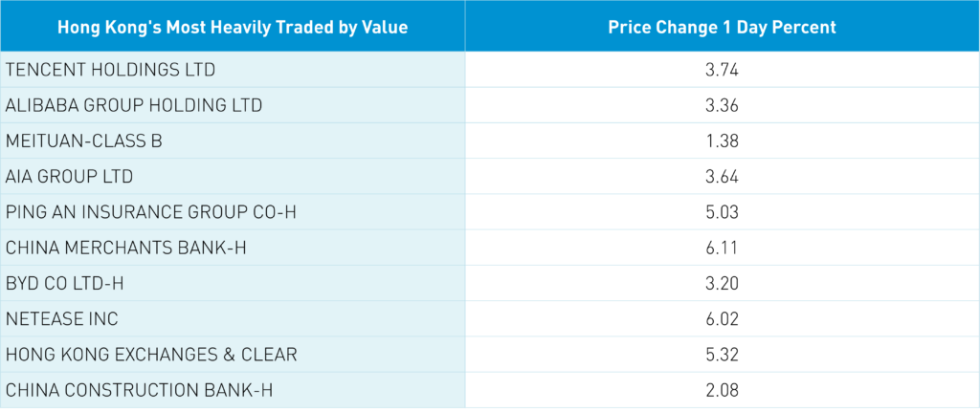Click the "Price Change 1 Day Percent" column header
The height and width of the screenshot is (412, 980).
click(722, 27)
